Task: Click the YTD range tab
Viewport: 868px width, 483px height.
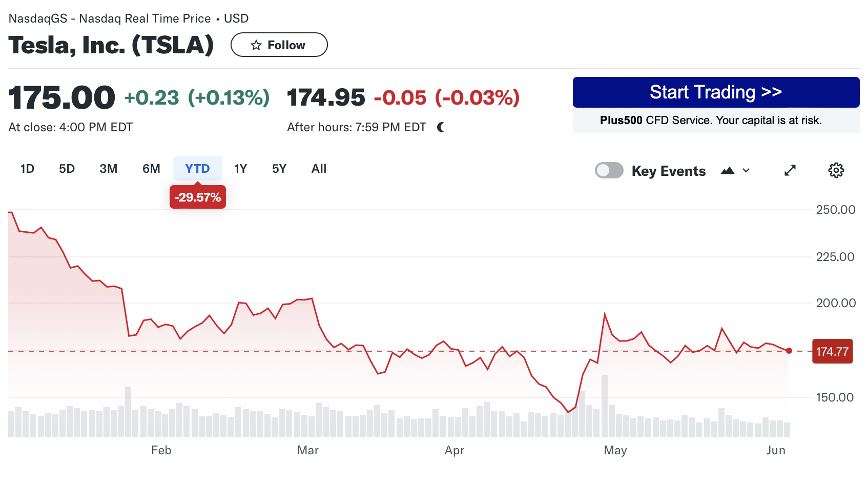Action: (x=197, y=169)
